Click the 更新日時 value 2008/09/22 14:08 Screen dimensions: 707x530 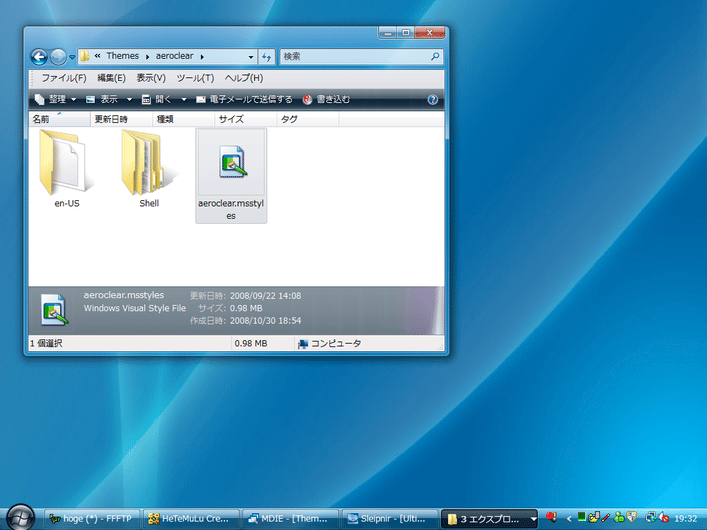[x=266, y=296]
